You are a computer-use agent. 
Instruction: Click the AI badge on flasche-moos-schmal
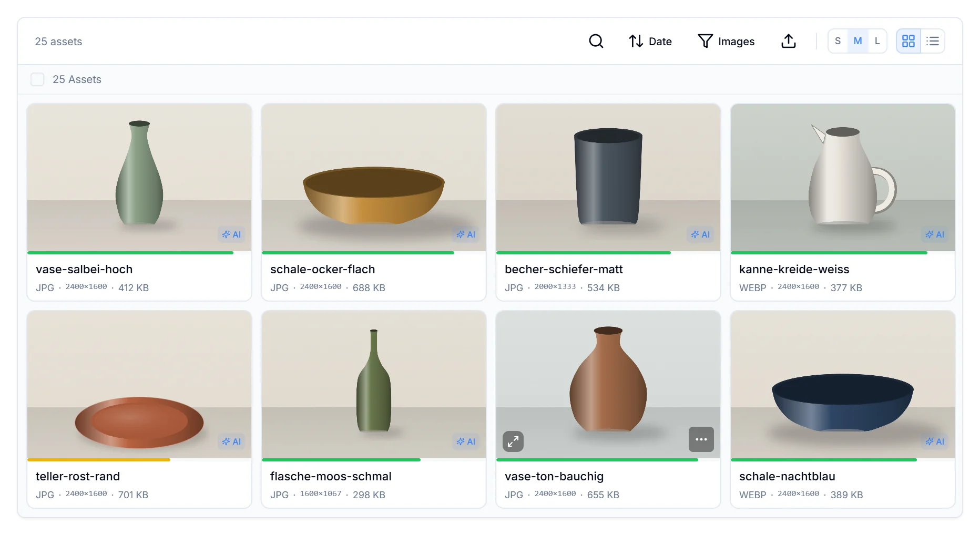pos(466,441)
